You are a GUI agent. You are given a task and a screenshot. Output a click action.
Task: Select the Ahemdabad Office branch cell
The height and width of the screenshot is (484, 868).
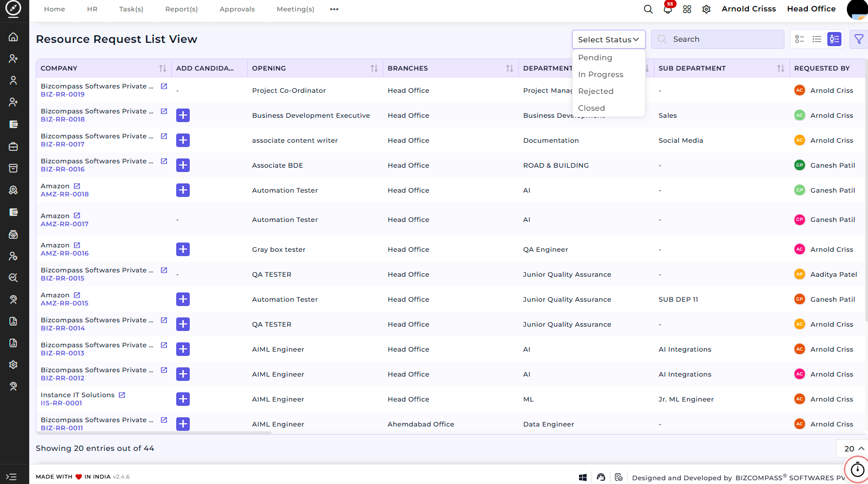click(421, 424)
